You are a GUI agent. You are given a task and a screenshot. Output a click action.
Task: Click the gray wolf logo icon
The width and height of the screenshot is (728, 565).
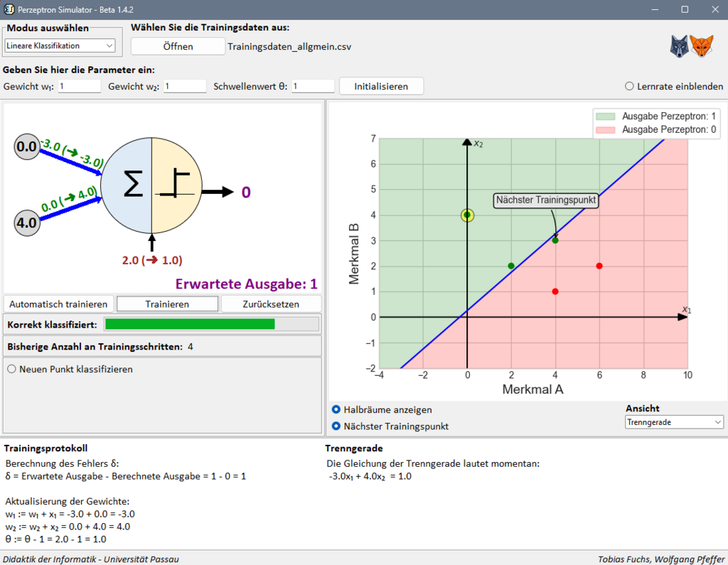[x=680, y=46]
